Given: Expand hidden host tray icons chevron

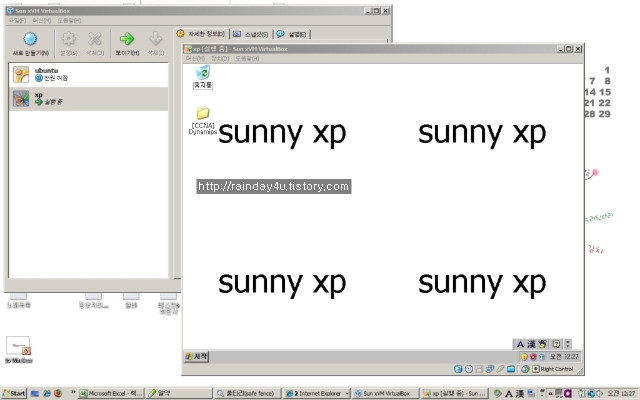Looking at the screenshot, I should pyautogui.click(x=550, y=393).
